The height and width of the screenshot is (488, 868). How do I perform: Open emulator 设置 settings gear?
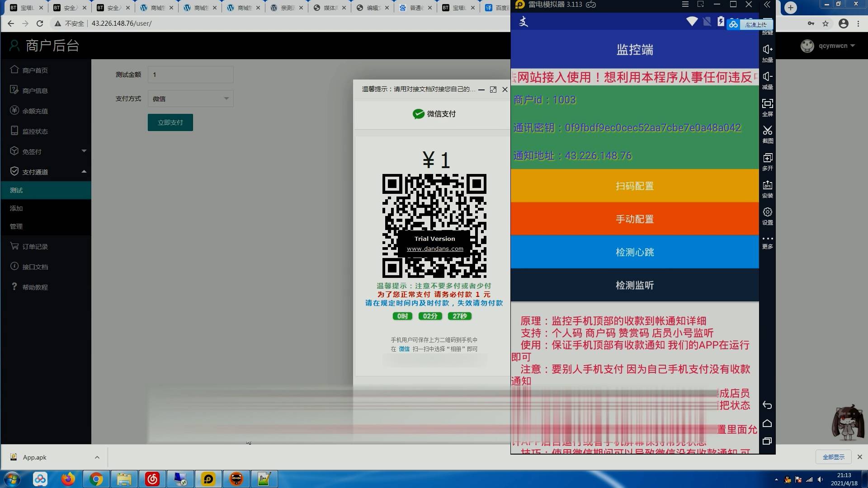coord(768,216)
